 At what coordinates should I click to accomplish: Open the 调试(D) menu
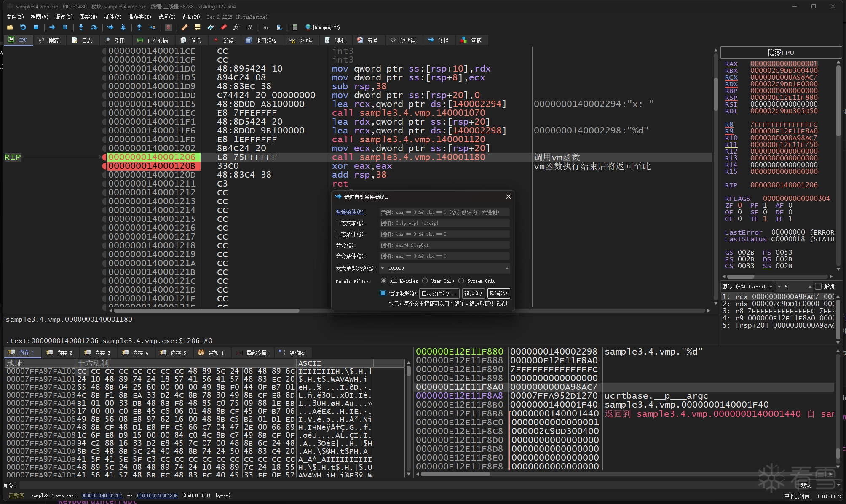(x=64, y=17)
